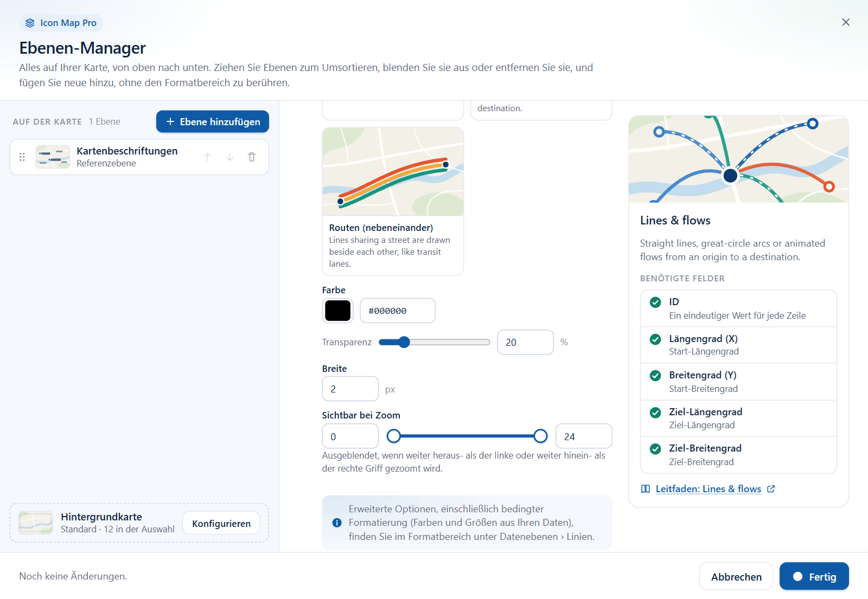The width and height of the screenshot is (868, 599).
Task: Select the Kartenbeschriftungen layer name
Action: (x=127, y=151)
